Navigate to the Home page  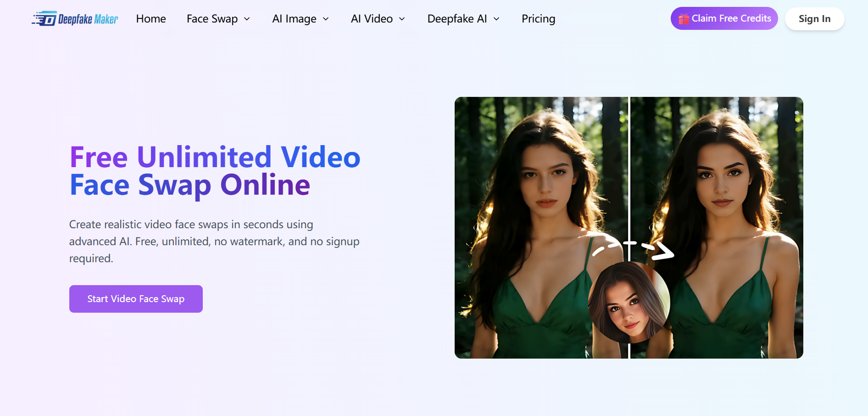pos(150,19)
